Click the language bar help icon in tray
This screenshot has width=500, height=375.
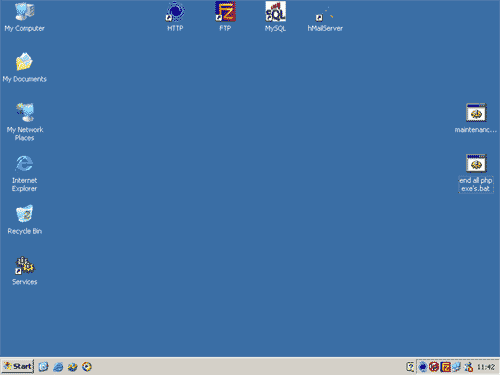[x=410, y=367]
